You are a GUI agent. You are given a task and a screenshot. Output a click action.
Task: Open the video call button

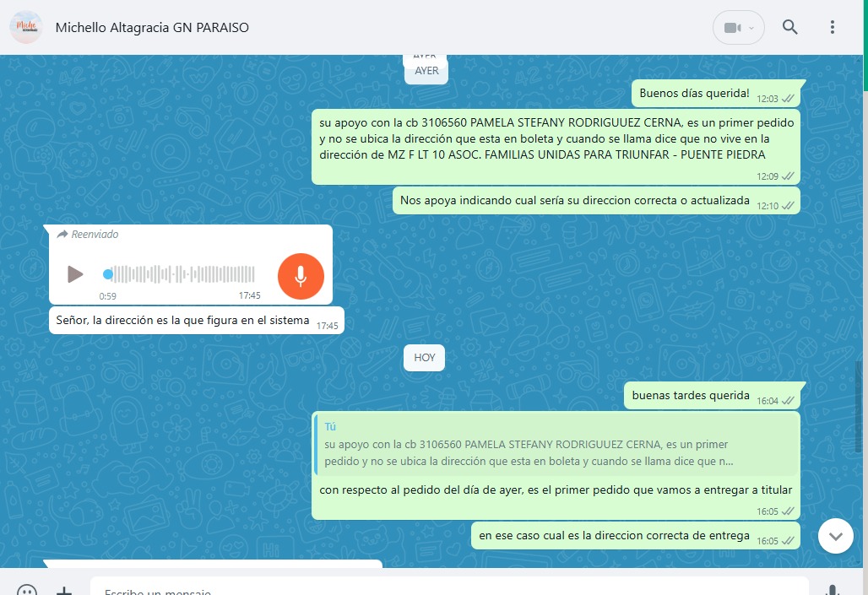[732, 28]
